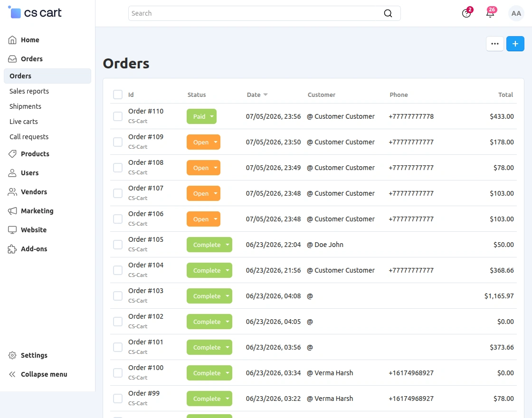Image resolution: width=532 pixels, height=418 pixels.
Task: Click the Website monitor icon
Action: tap(12, 230)
